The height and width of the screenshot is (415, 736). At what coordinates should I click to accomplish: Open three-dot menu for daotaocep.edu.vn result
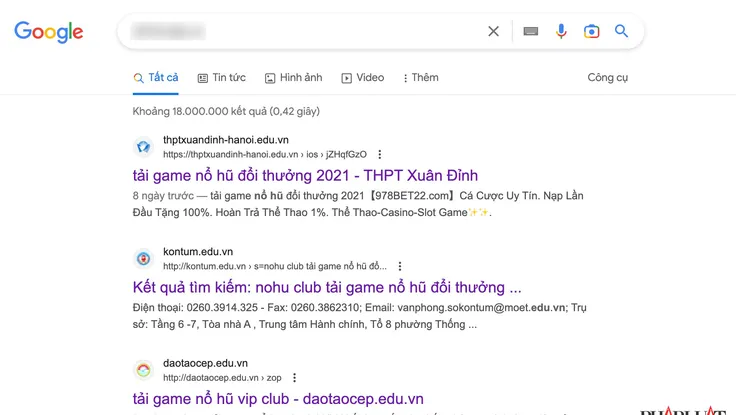click(294, 377)
